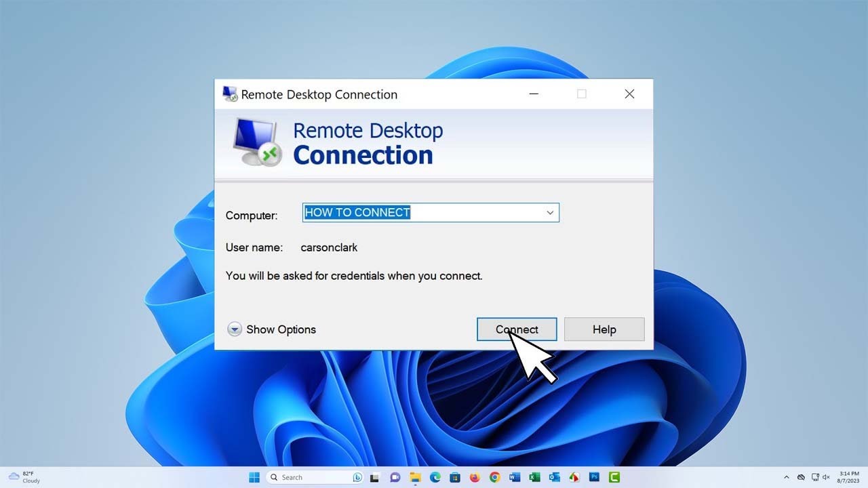Launch Google Chrome from taskbar

(x=494, y=477)
